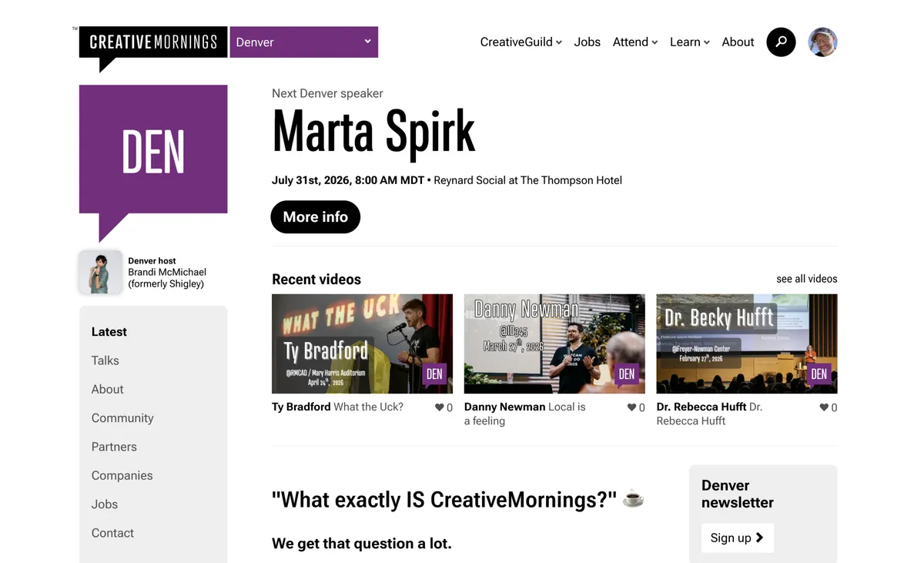This screenshot has height=563, width=924.
Task: Open the user profile avatar menu
Action: pos(822,42)
